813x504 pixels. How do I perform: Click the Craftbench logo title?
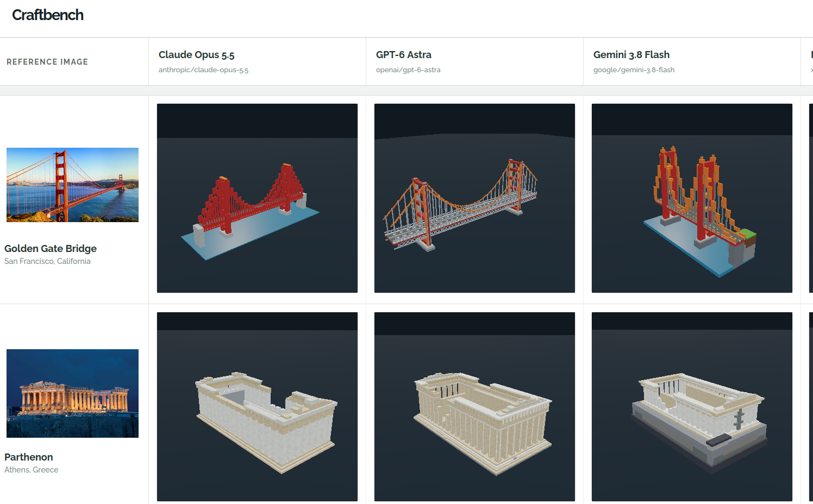click(x=48, y=15)
